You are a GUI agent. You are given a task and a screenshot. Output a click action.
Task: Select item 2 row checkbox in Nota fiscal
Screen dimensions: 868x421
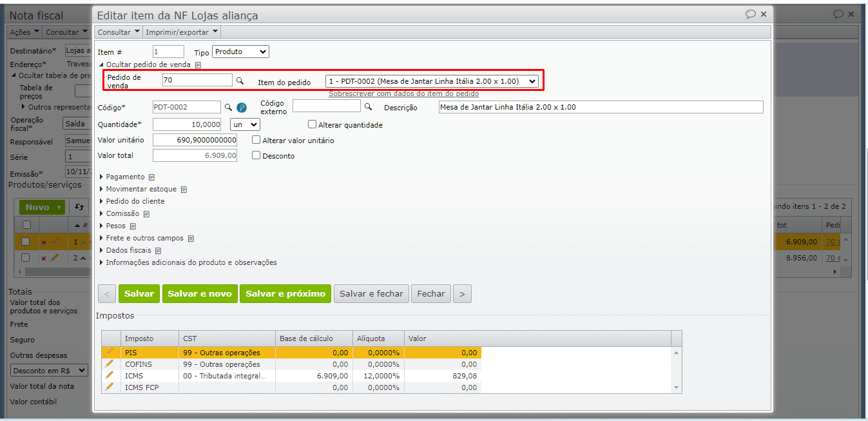click(x=26, y=257)
